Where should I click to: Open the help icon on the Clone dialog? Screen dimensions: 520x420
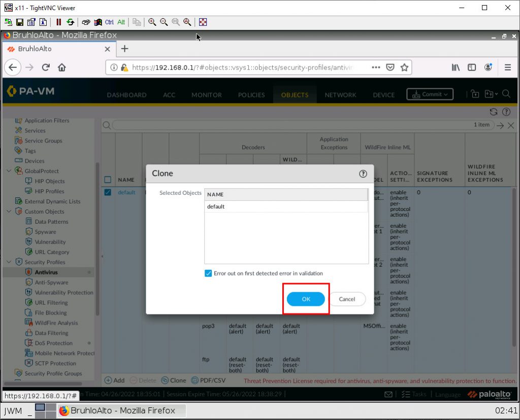pos(363,173)
